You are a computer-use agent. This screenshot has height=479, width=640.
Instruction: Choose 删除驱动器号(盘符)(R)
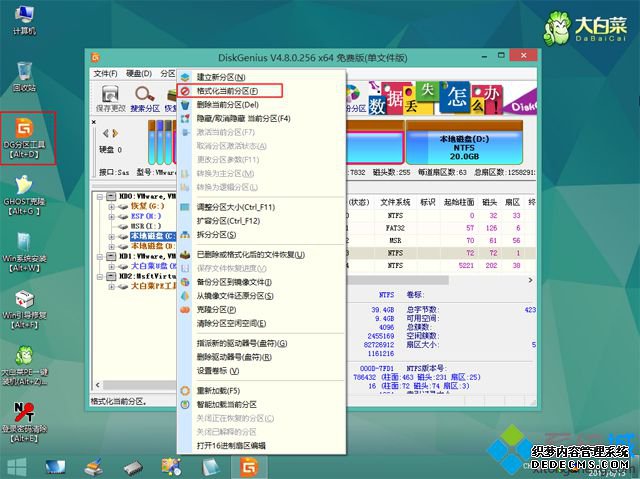pyautogui.click(x=234, y=357)
